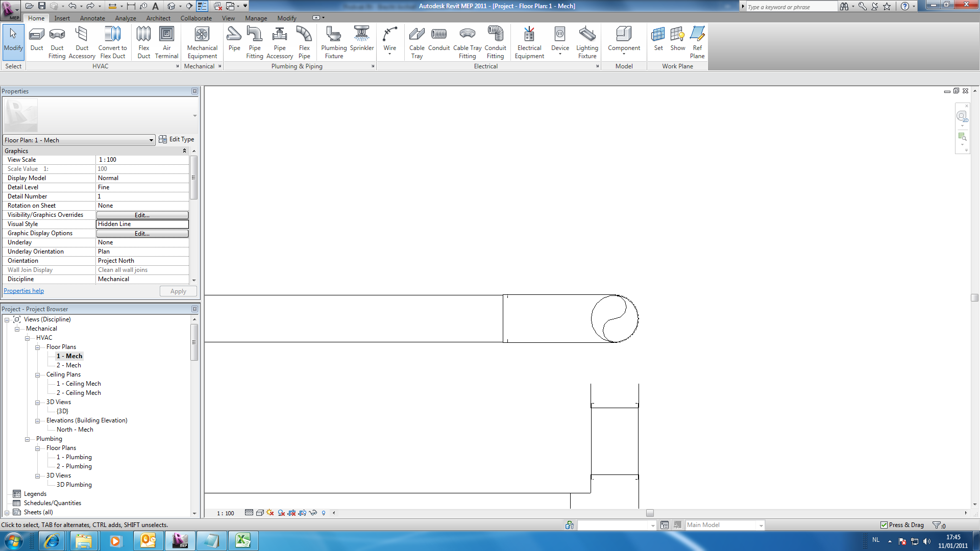Select the Sprinkler tool
Viewport: 980px width, 551px height.
[361, 40]
